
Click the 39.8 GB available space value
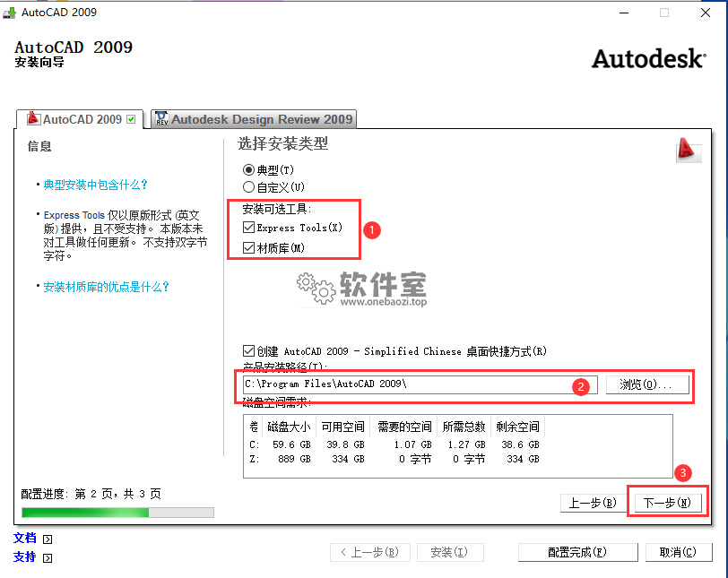[x=345, y=444]
